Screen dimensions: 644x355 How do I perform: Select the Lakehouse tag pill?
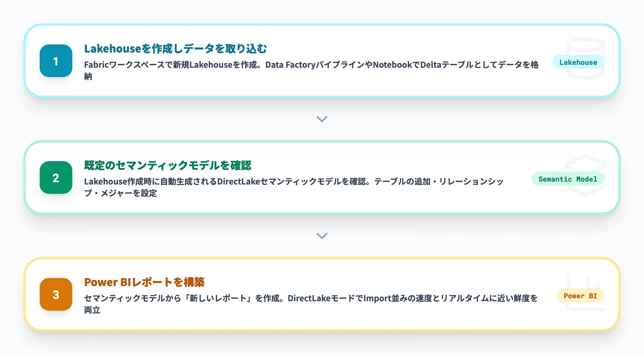578,62
